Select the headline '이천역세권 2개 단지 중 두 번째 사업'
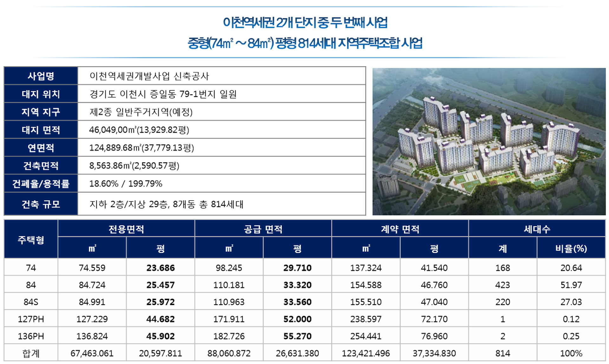Viewport: 609px width, 364px height. 305,22
